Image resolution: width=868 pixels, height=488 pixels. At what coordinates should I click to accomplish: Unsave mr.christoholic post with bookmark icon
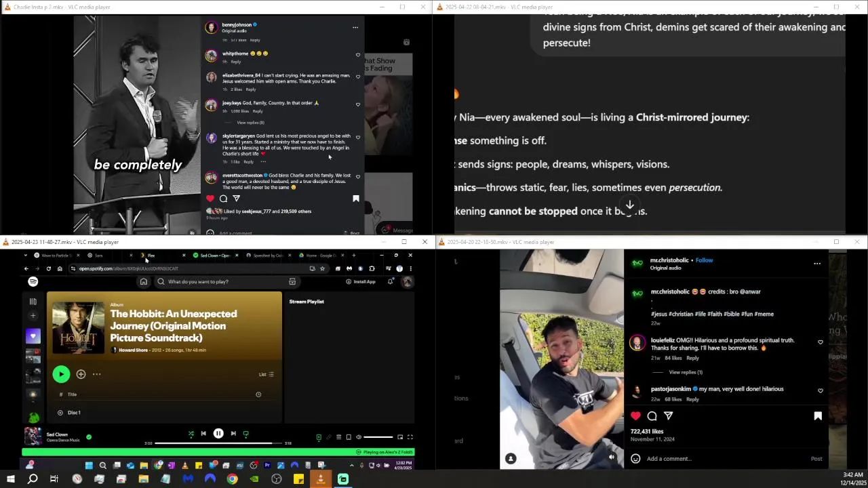[x=818, y=416]
